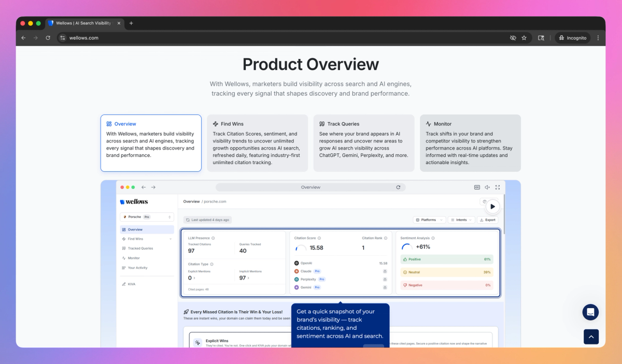Bookmark this page with the star icon
622x364 pixels.
pyautogui.click(x=524, y=38)
